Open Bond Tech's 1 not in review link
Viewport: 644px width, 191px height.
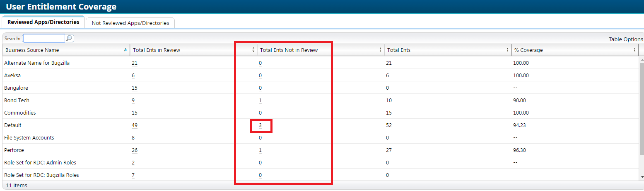point(260,100)
